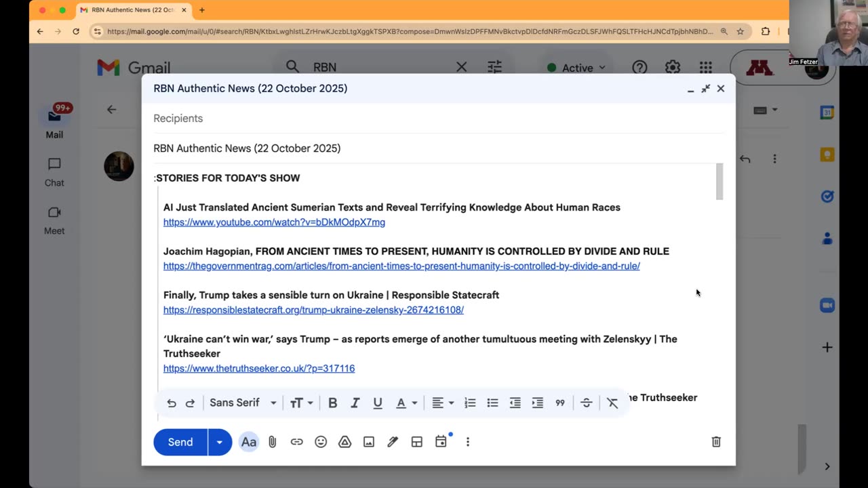Increase indent of selected text
The height and width of the screenshot is (488, 868).
point(538,403)
